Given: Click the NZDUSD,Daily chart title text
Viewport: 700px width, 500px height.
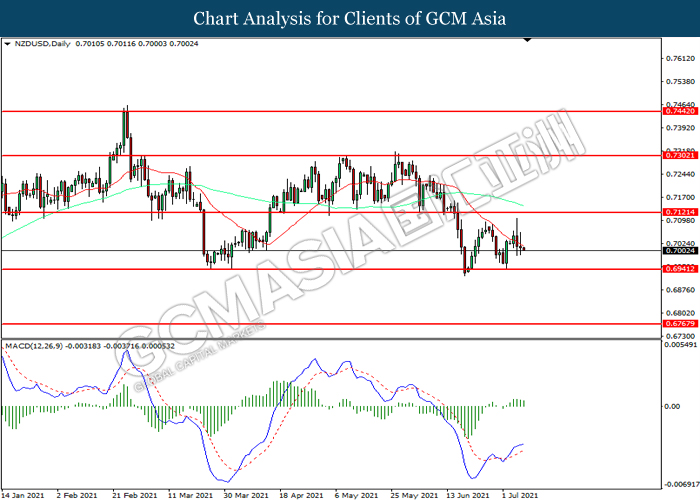Looking at the screenshot, I should point(42,44).
